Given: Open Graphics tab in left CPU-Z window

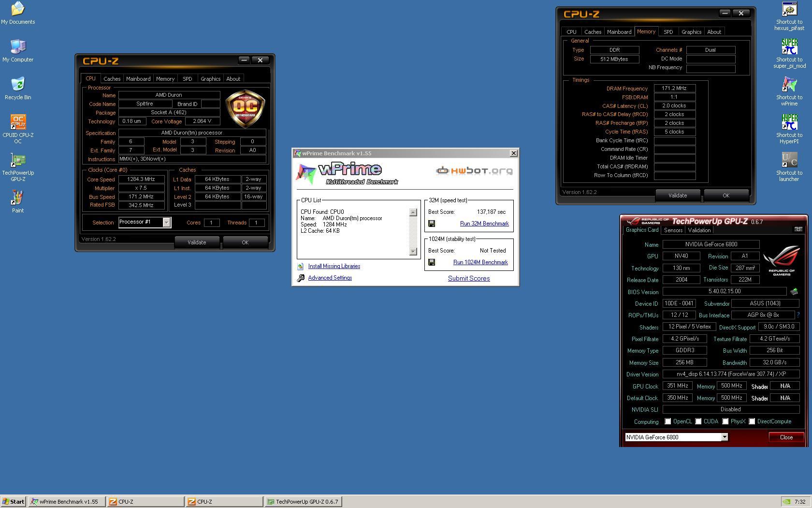Looking at the screenshot, I should pos(210,79).
